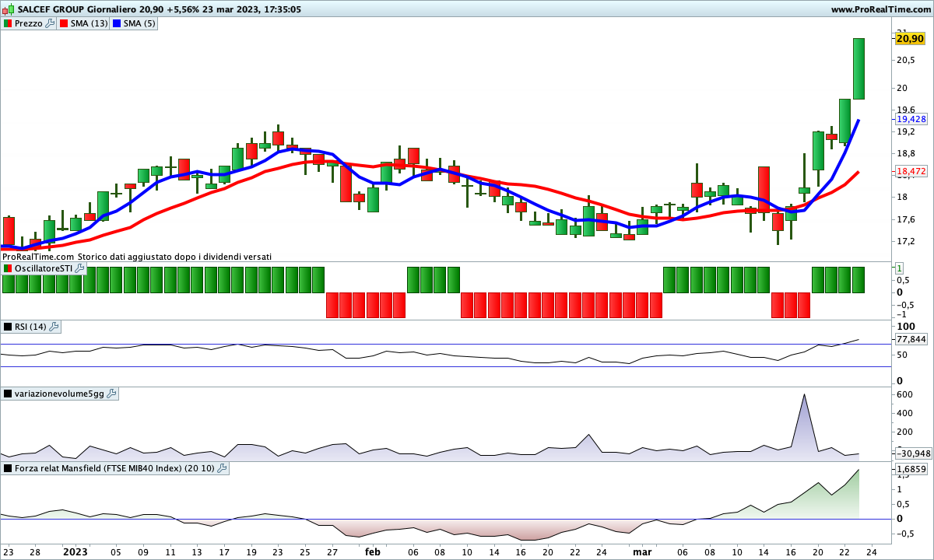Screen dimensions: 934x560
Task: Visit the www.ProRealTime.com link
Action: point(881,9)
